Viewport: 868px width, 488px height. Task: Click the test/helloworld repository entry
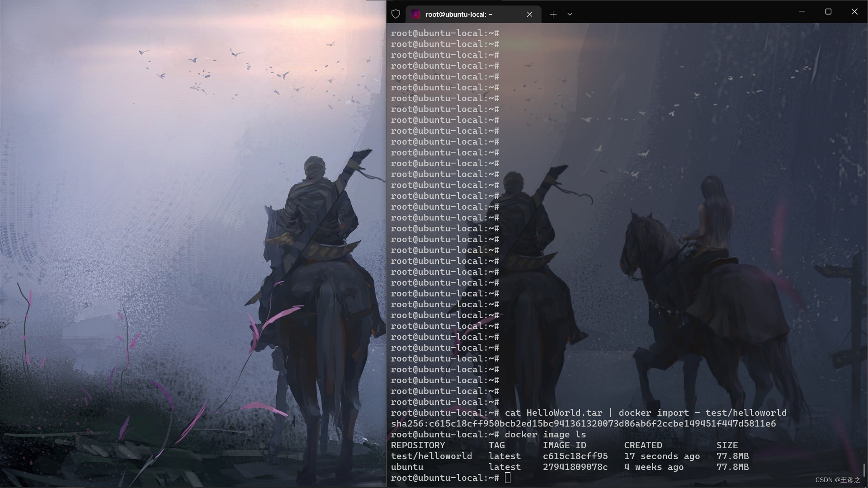tap(431, 456)
